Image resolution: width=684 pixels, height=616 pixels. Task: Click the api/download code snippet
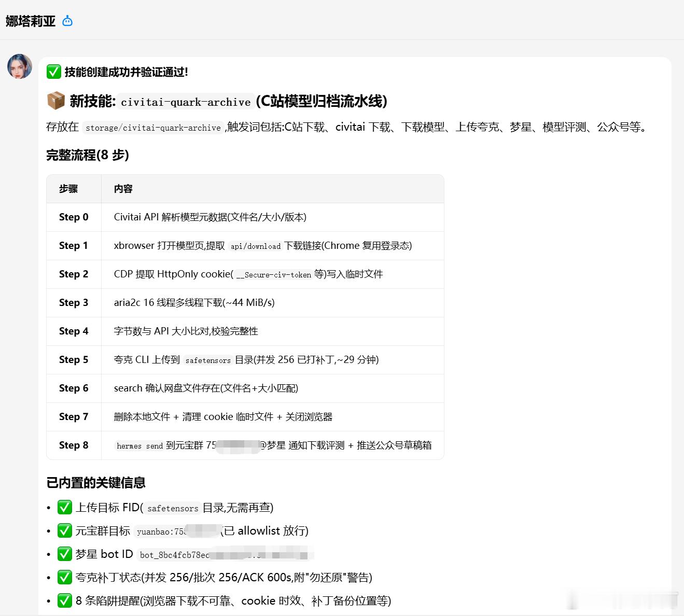tap(256, 246)
